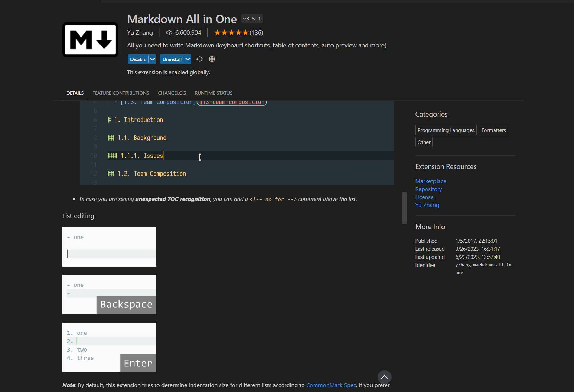Open the star rating reviews
Viewport: 574px width, 392px height.
(x=231, y=33)
